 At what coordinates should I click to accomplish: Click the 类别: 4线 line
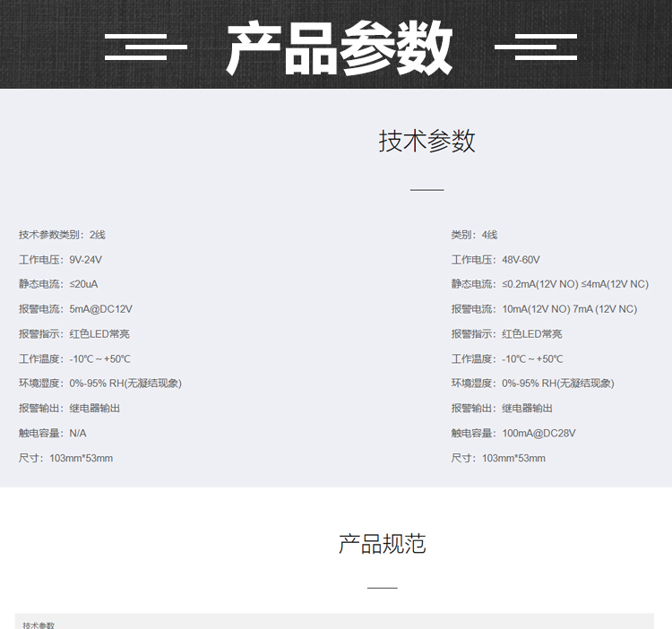474,235
